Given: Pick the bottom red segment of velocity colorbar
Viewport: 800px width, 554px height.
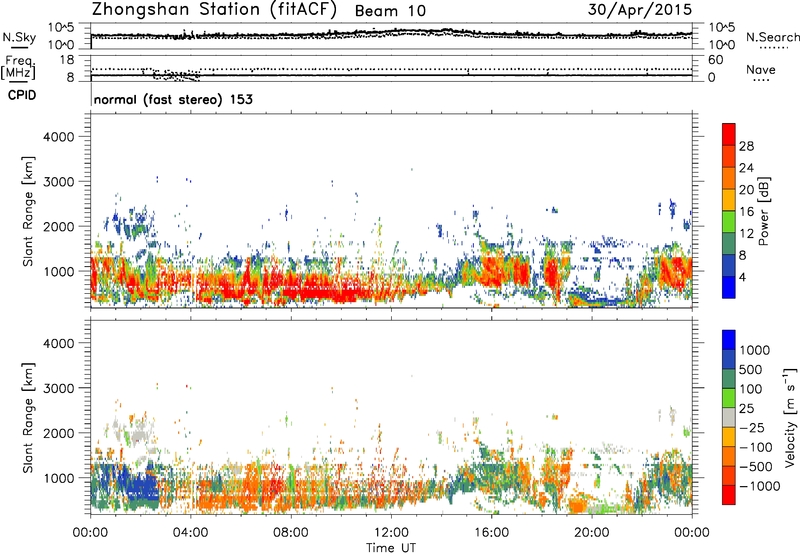Looking at the screenshot, I should coord(729,495).
